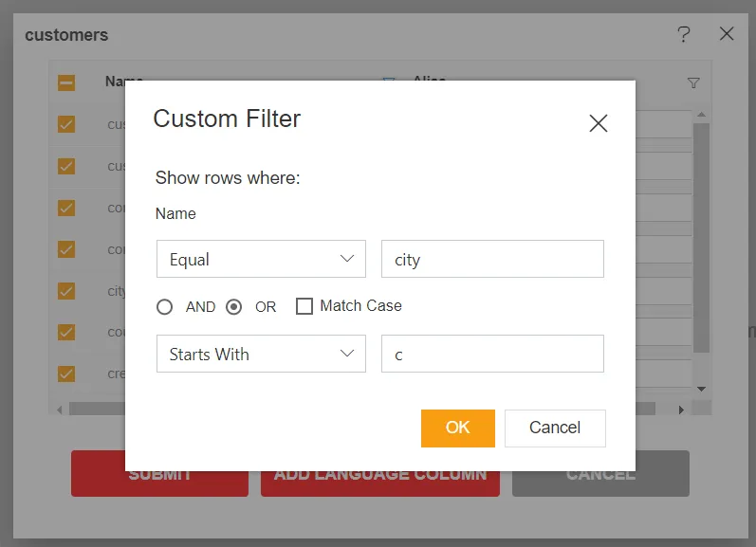Uncheck the first row checkbox

click(x=66, y=124)
